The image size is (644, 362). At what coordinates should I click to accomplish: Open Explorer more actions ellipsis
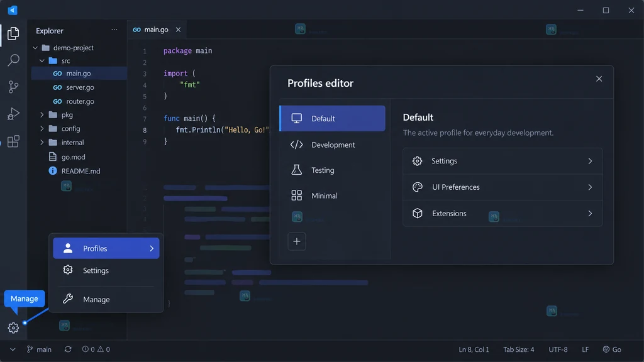tap(114, 30)
